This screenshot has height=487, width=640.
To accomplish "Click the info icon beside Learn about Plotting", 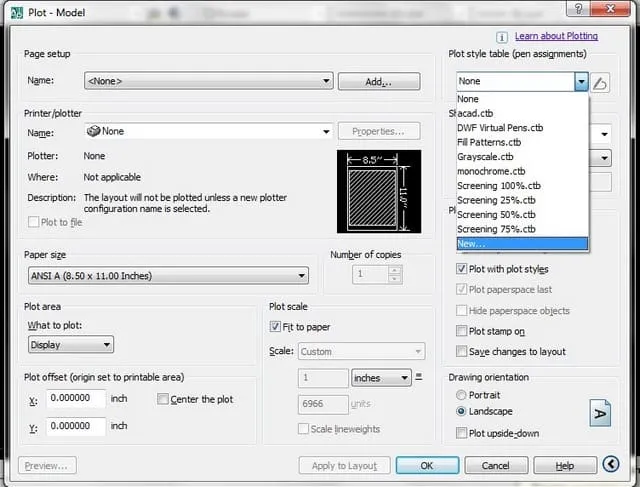I will point(502,37).
